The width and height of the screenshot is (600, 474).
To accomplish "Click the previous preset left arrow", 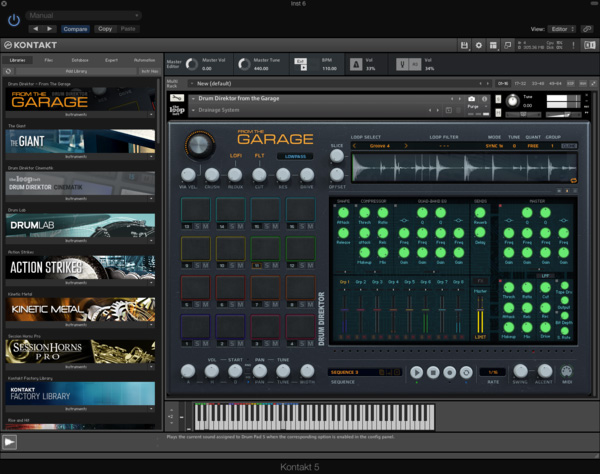I will pos(36,29).
